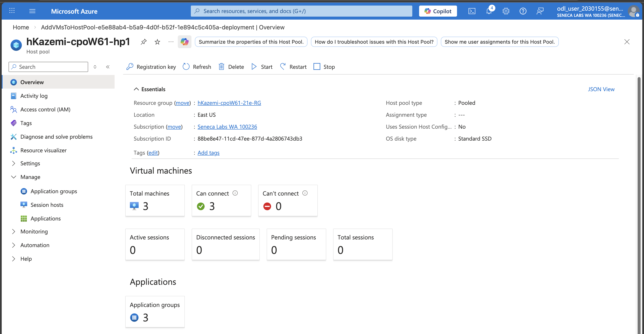The width and height of the screenshot is (644, 334).
Task: Click Restart in the command bar
Action: click(x=293, y=67)
